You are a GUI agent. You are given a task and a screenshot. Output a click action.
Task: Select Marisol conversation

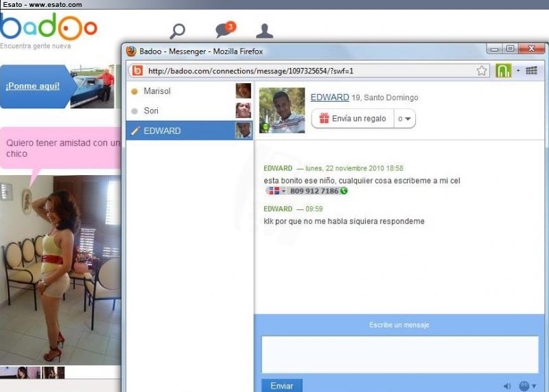pyautogui.click(x=189, y=91)
